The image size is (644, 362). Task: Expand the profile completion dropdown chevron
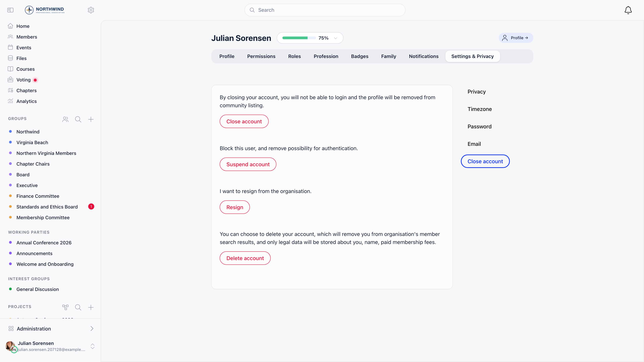(335, 38)
